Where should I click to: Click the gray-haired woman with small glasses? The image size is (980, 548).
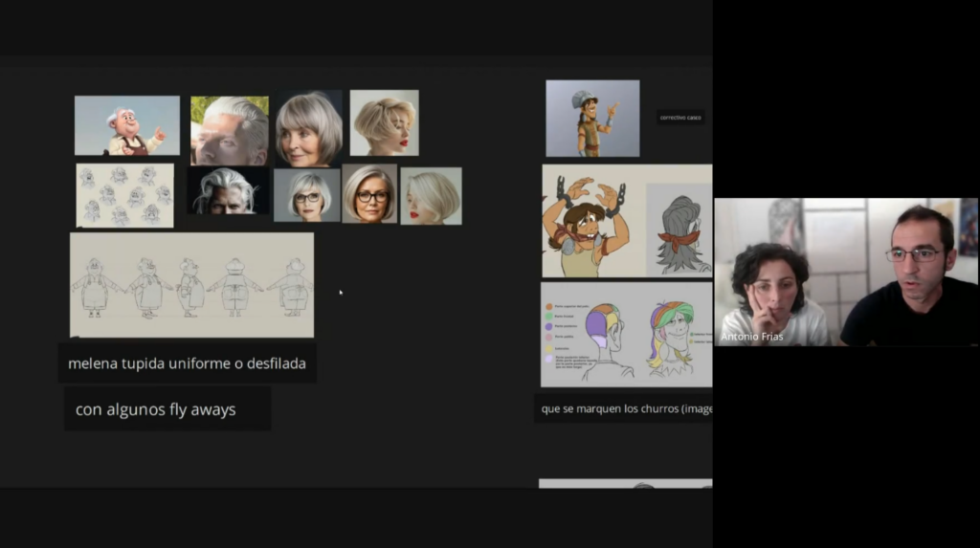(307, 195)
